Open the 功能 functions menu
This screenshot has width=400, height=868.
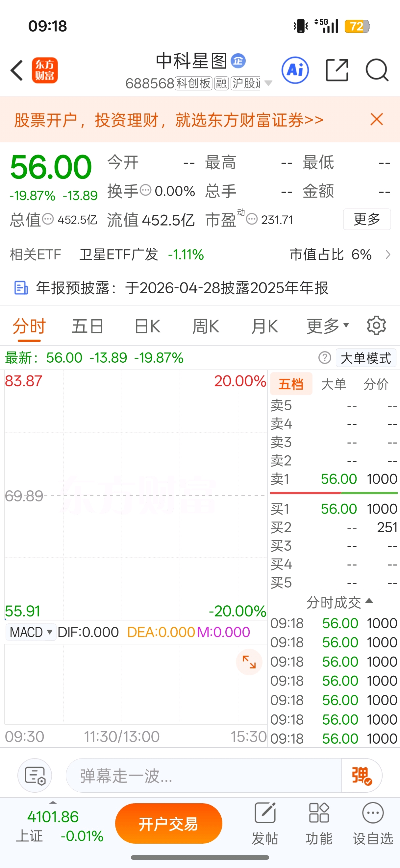[319, 823]
